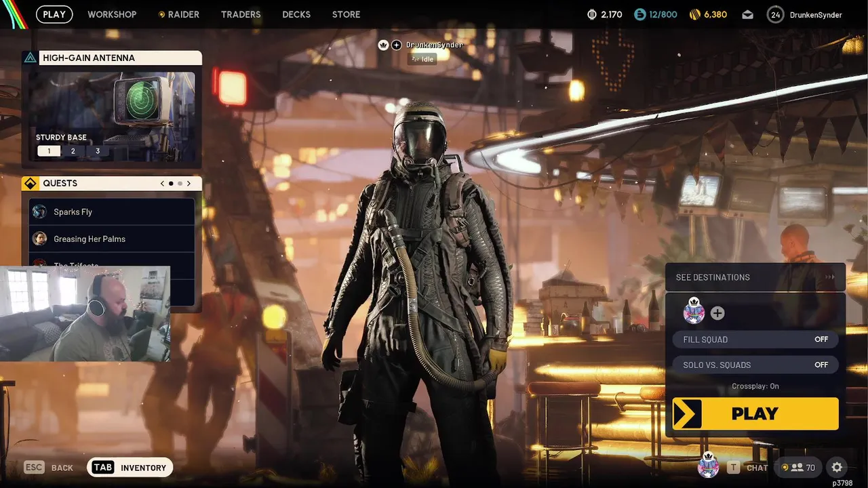Open the DECKS tab
Viewport: 868px width, 488px height.
(x=296, y=14)
